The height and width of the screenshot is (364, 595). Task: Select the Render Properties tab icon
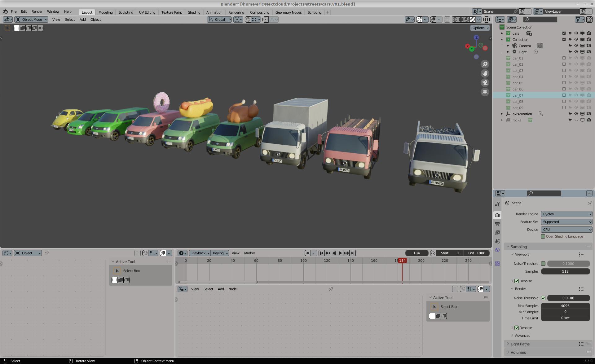pyautogui.click(x=497, y=215)
